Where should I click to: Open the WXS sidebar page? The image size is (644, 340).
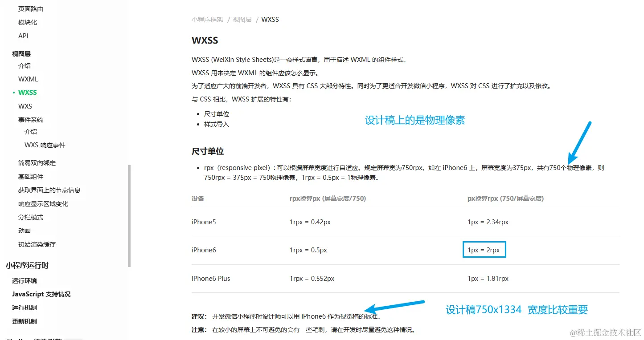click(25, 106)
